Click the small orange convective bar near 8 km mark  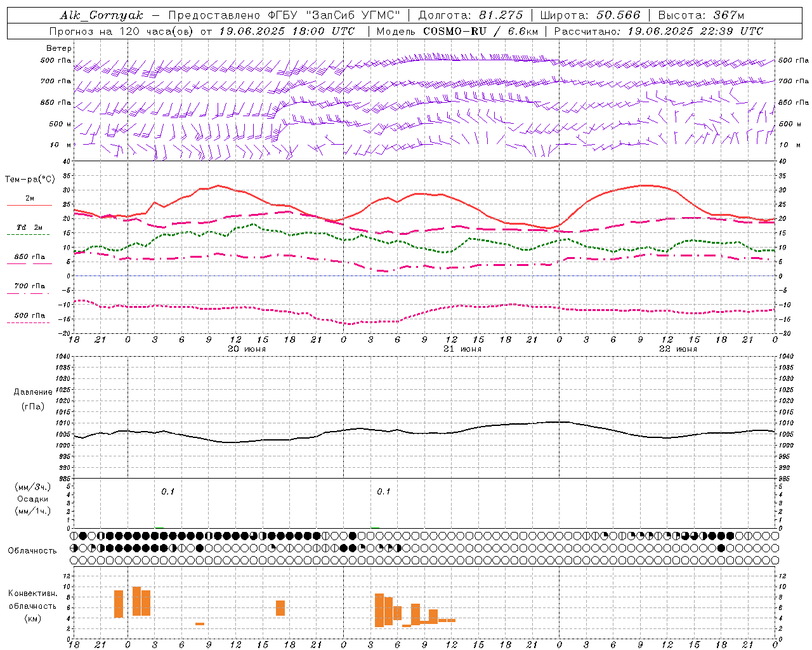click(x=200, y=624)
